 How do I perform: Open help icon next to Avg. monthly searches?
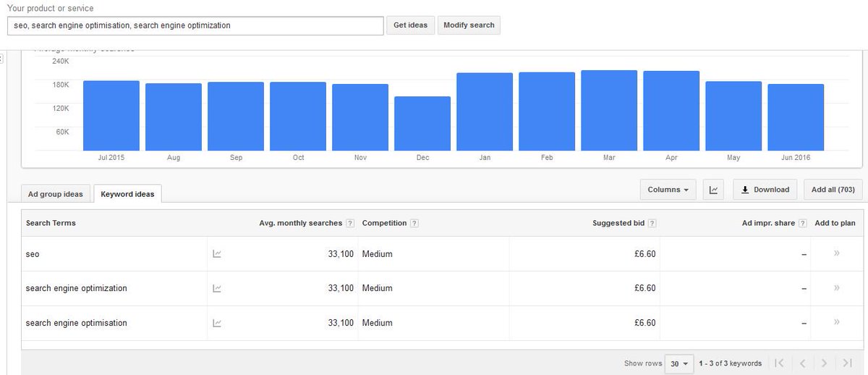[x=350, y=224]
